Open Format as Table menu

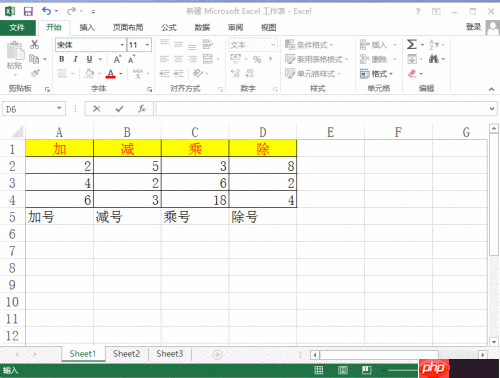point(316,59)
